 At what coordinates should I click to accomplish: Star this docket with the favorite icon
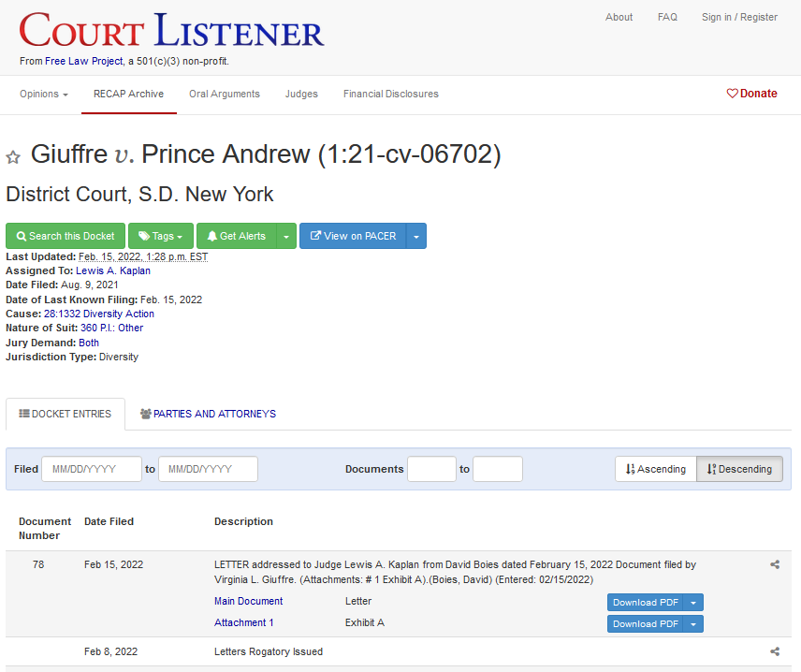point(13,157)
